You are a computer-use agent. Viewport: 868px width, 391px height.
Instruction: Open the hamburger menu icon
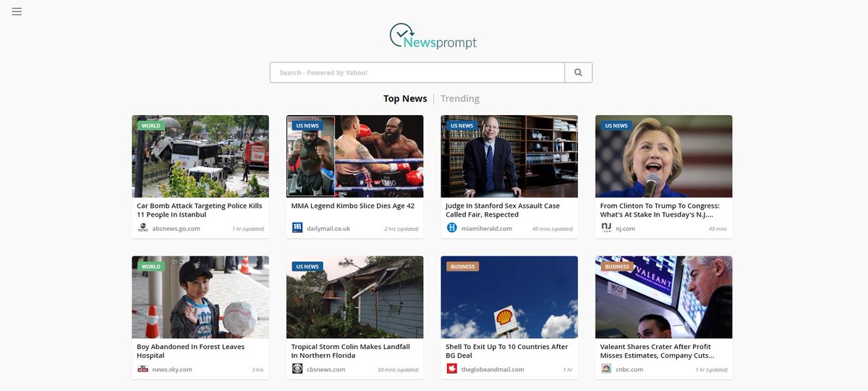pos(17,12)
